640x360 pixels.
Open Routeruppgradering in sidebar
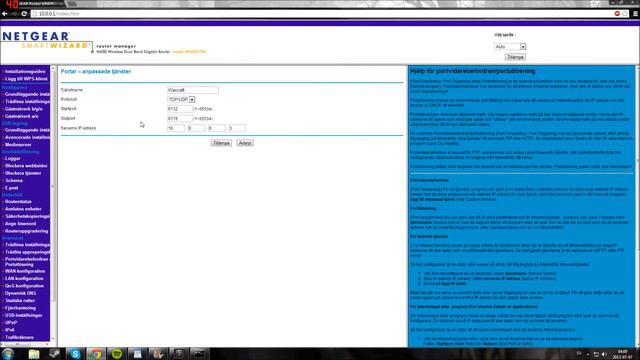coord(27,231)
